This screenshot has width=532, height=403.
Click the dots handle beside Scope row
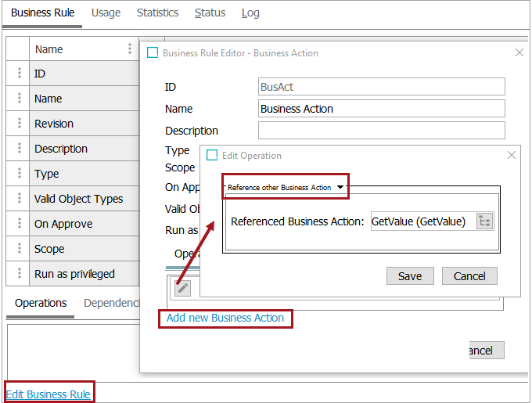[x=19, y=249]
